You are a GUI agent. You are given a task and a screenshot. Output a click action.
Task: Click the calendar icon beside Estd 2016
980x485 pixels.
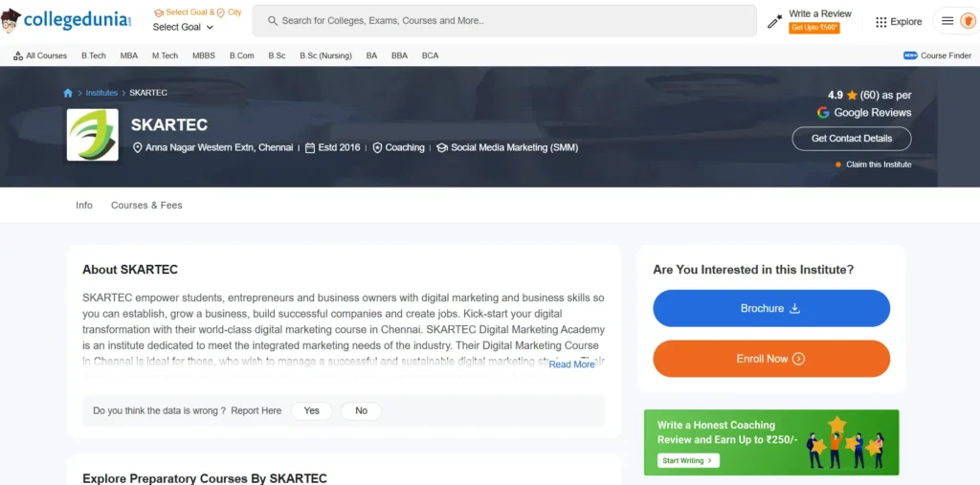point(310,148)
